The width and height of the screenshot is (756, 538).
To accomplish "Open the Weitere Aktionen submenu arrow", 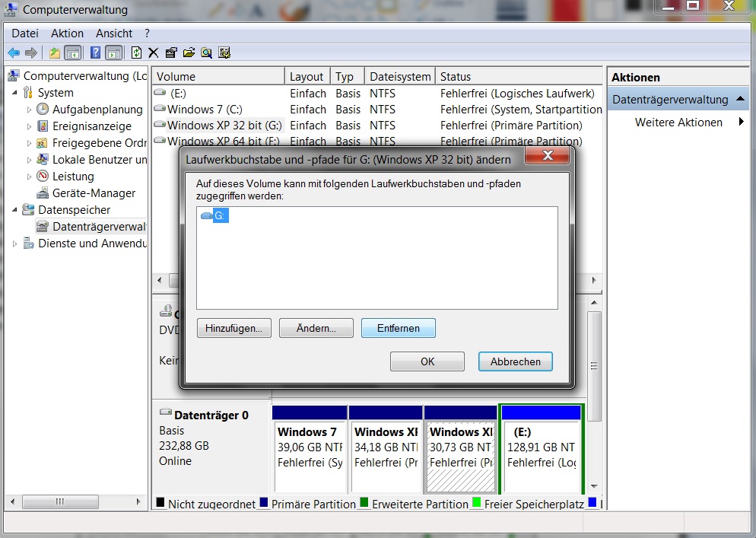I will [x=742, y=122].
